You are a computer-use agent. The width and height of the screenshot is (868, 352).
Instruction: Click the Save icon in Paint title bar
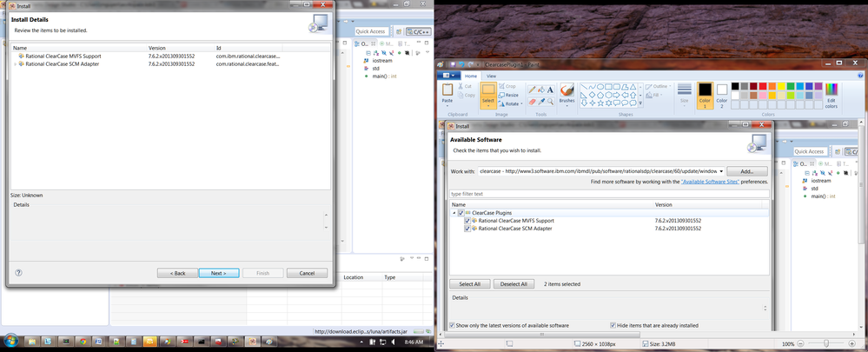click(x=453, y=64)
